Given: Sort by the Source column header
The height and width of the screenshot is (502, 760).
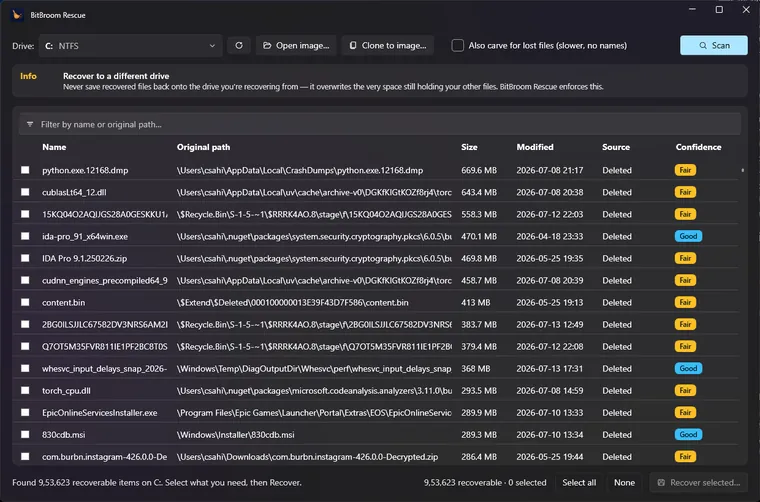Looking at the screenshot, I should (x=616, y=147).
